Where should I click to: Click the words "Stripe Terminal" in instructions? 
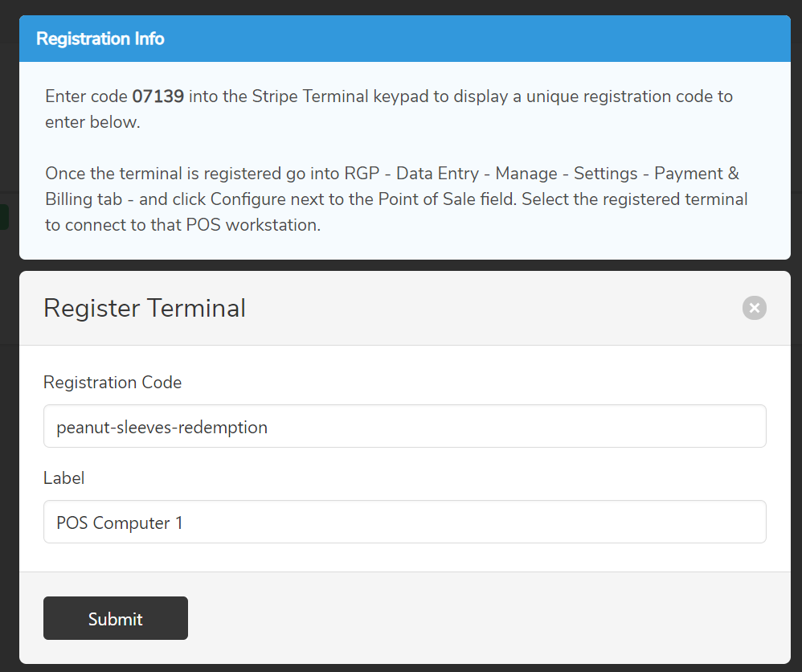[x=310, y=96]
